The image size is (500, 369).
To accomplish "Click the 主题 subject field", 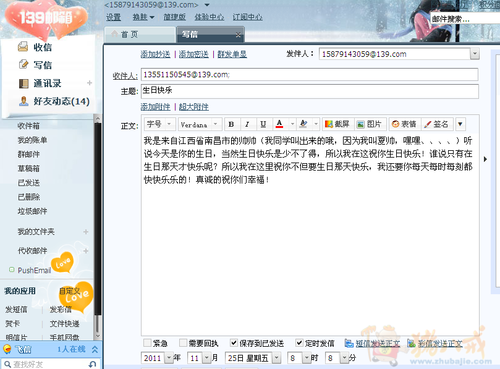I will point(310,91).
